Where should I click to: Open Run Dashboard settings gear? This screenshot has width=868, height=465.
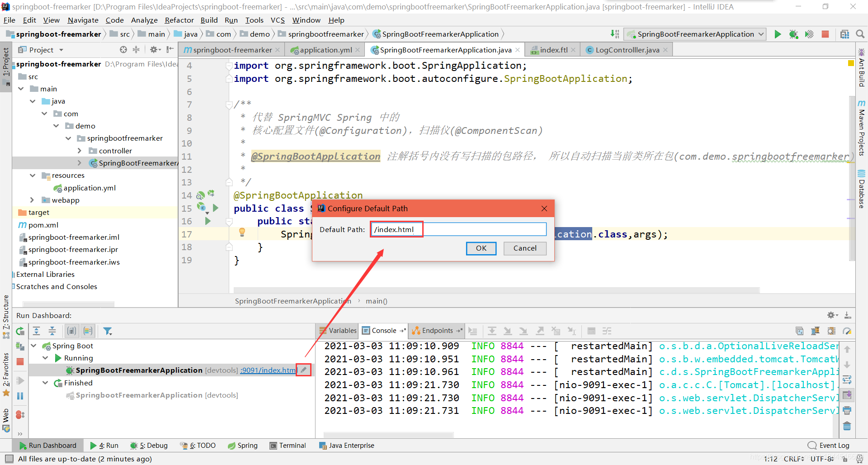(x=832, y=315)
